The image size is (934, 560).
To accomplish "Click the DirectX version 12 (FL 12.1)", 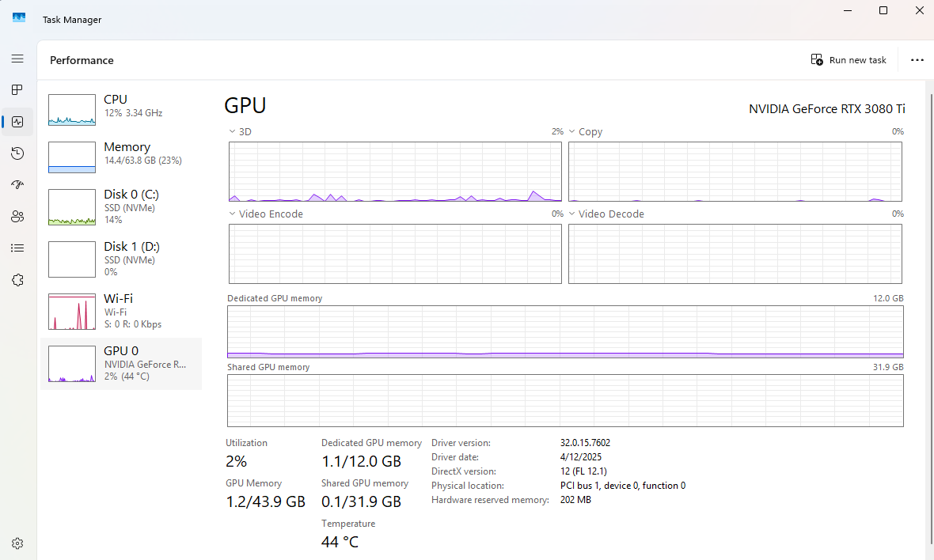I will [583, 471].
